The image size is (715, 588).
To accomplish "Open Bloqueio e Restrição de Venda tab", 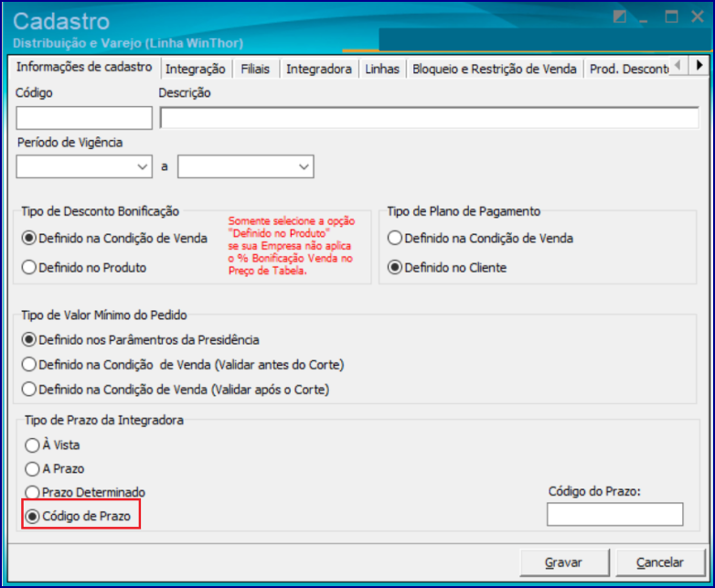I will [x=495, y=69].
